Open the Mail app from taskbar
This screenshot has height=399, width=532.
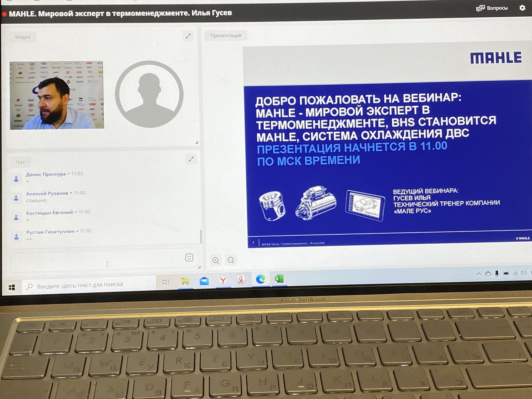point(204,281)
